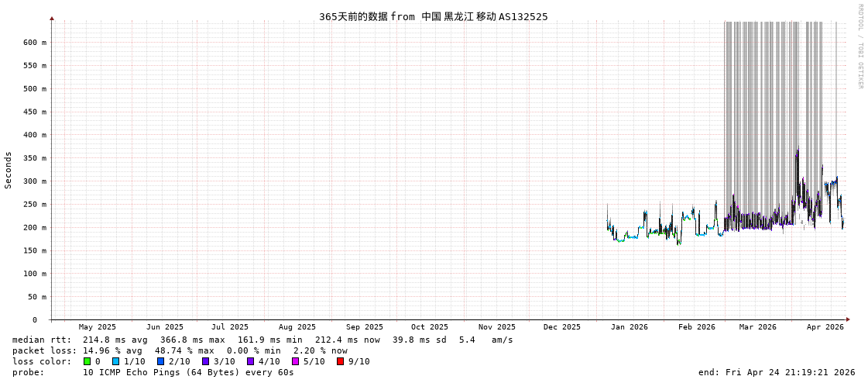Select the 1/10 loss color swatch

(x=116, y=361)
